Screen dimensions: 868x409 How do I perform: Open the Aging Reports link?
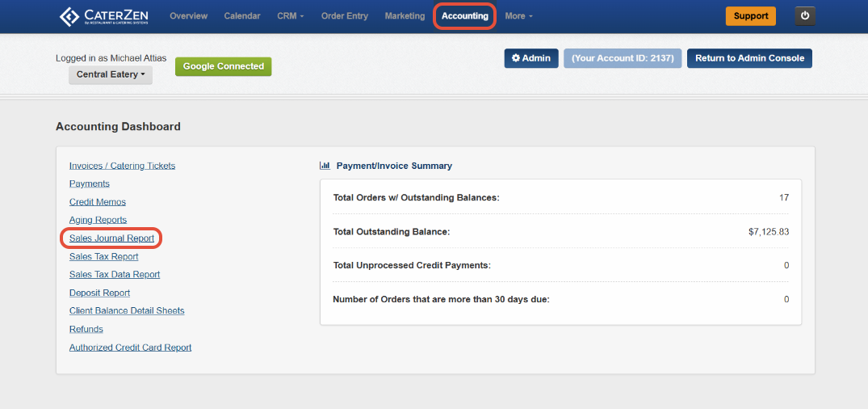click(x=98, y=220)
